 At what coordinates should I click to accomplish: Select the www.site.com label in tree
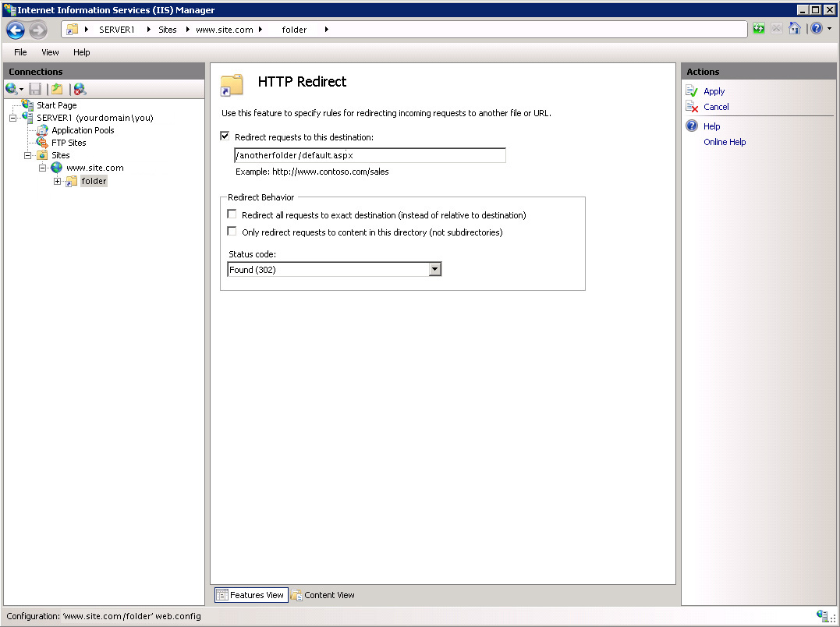click(95, 168)
